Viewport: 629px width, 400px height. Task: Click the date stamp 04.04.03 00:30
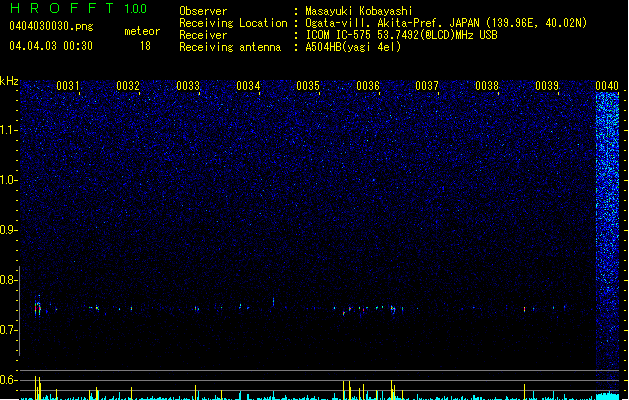tap(51, 46)
